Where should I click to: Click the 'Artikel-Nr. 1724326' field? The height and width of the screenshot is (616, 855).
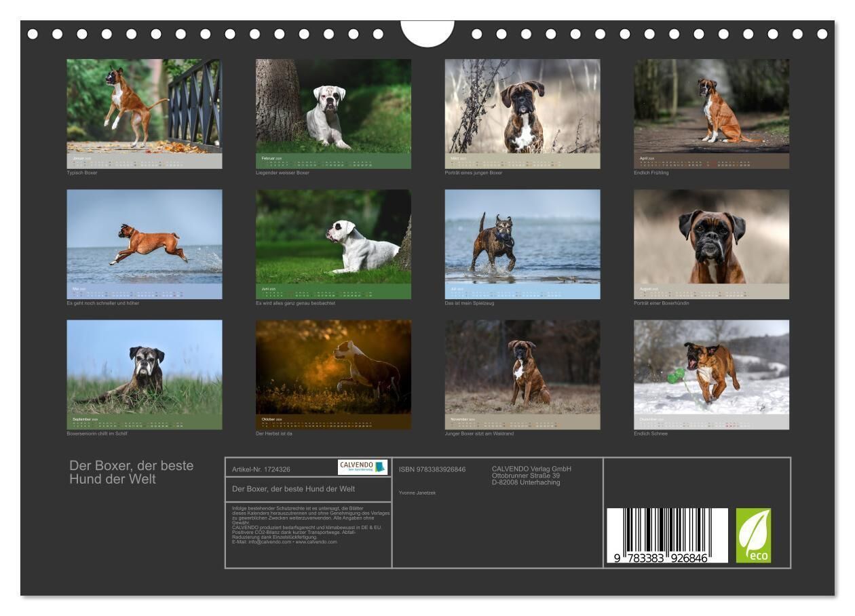click(x=261, y=469)
